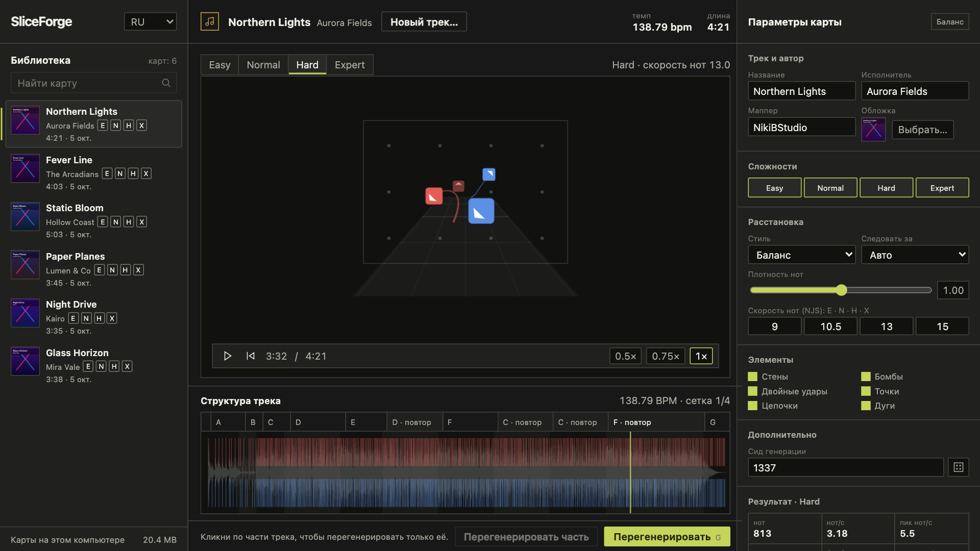
Task: Toggle the Точки checkbox
Action: coord(866,391)
